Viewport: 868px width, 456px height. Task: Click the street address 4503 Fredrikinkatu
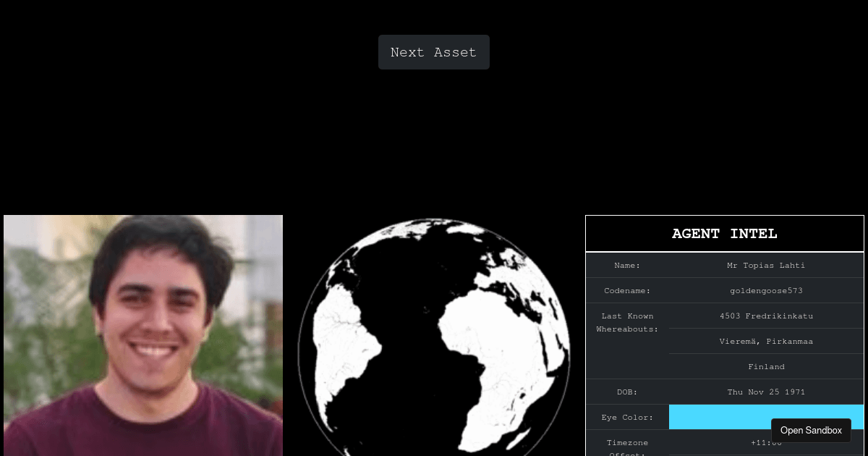[x=766, y=316]
